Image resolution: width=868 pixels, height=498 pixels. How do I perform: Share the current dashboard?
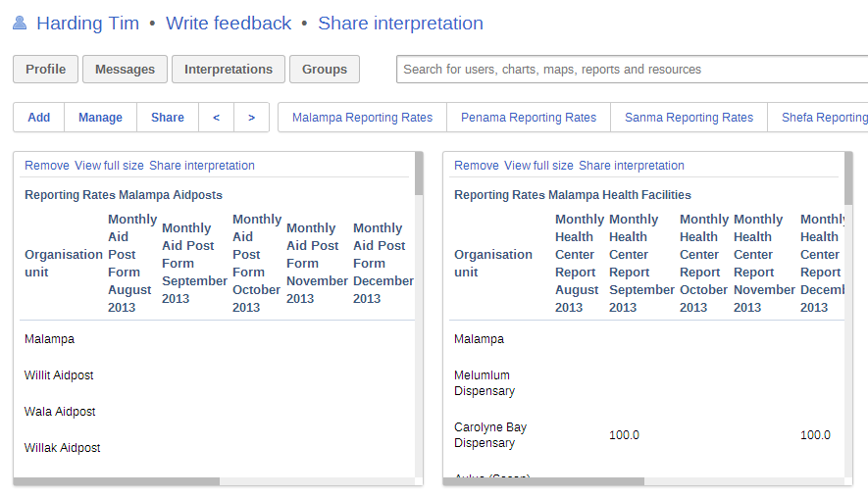[x=168, y=118]
